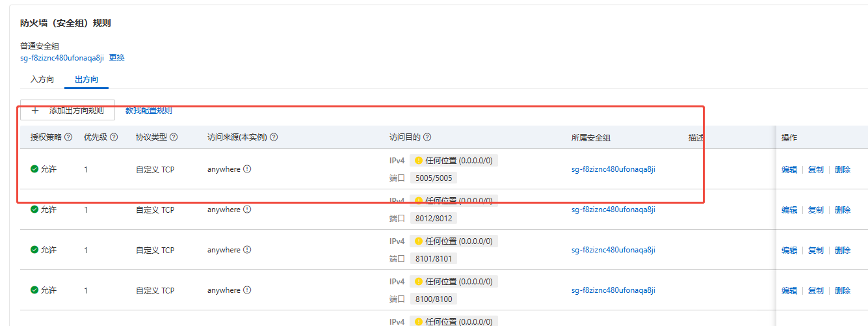Open security group ID link under 普通安全组
The width and height of the screenshot is (868, 326).
point(62,58)
